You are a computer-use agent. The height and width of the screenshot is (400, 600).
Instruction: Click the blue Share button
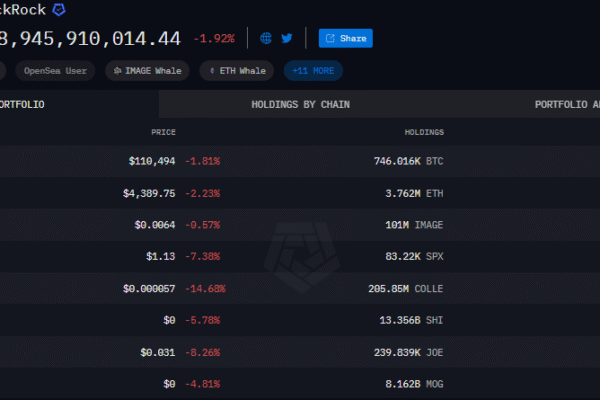coord(346,38)
